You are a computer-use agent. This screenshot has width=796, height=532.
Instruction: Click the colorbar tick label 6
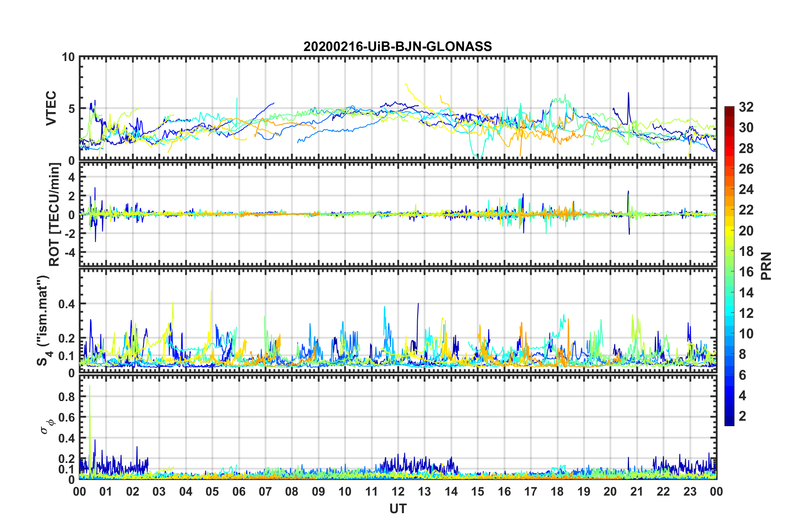(x=742, y=375)
